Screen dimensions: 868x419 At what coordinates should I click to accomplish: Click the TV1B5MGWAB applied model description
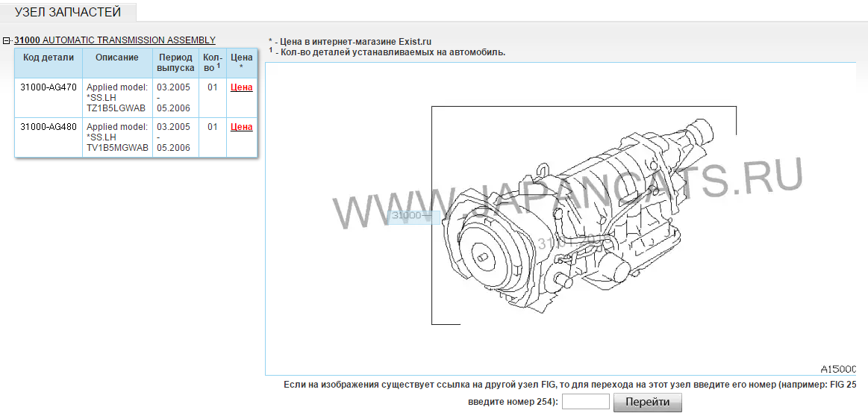pyautogui.click(x=117, y=137)
